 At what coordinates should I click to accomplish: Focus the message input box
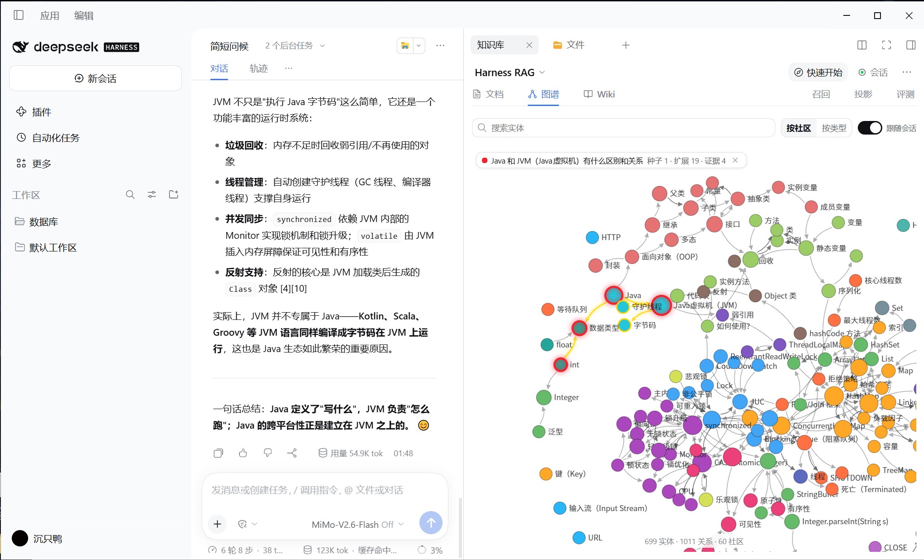pyautogui.click(x=325, y=490)
